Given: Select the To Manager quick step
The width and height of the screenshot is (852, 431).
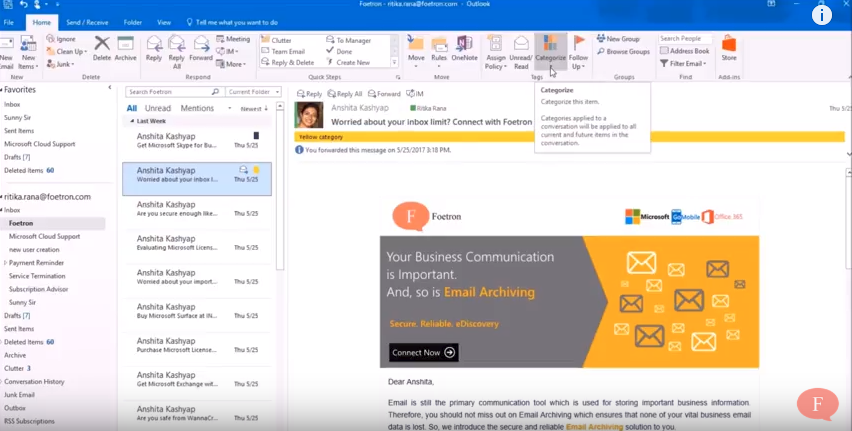Looking at the screenshot, I should tap(348, 40).
